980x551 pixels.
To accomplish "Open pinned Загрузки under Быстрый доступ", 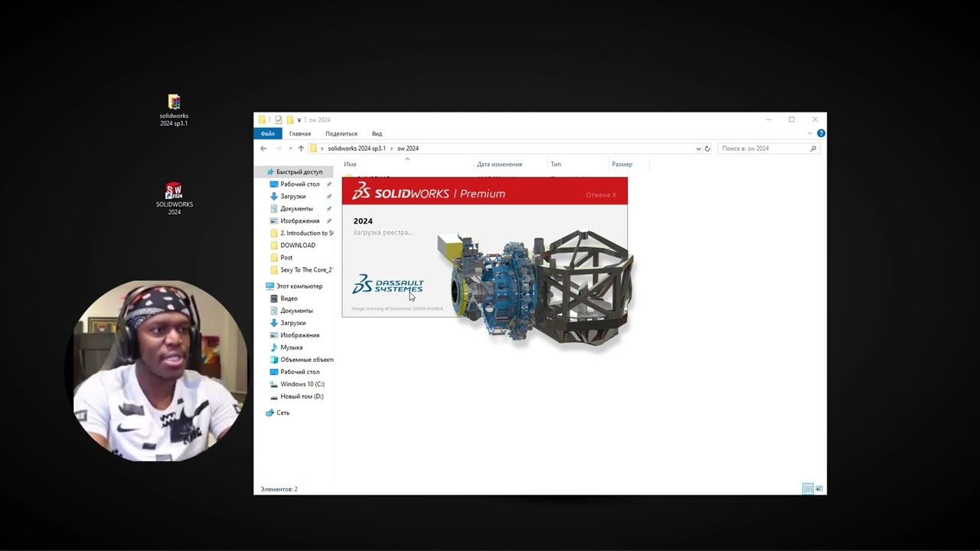I will point(292,197).
